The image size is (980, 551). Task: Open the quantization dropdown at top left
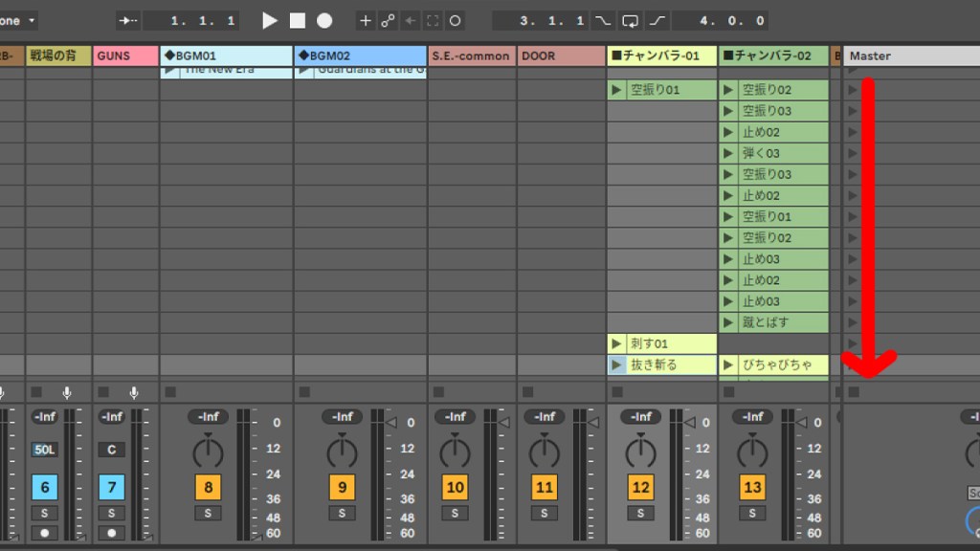19,20
